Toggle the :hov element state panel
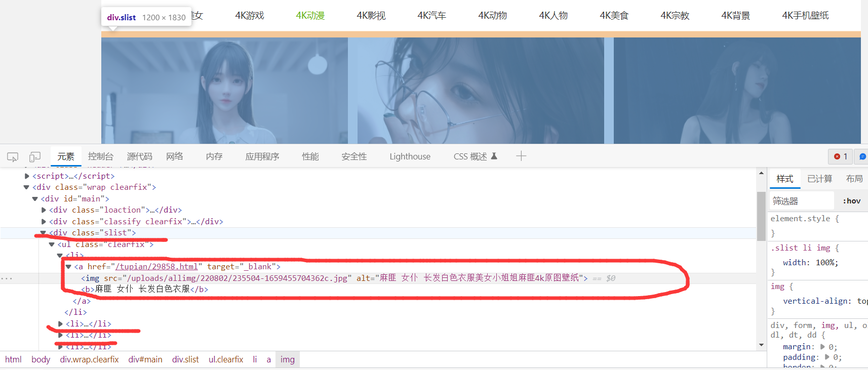Screen dimensions: 868x370 852,201
